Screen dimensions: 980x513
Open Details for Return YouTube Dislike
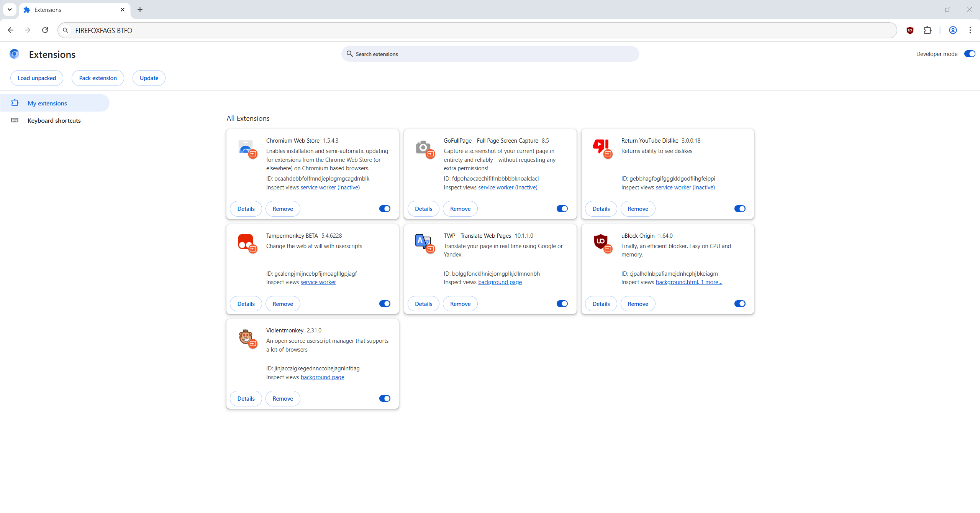(x=601, y=209)
